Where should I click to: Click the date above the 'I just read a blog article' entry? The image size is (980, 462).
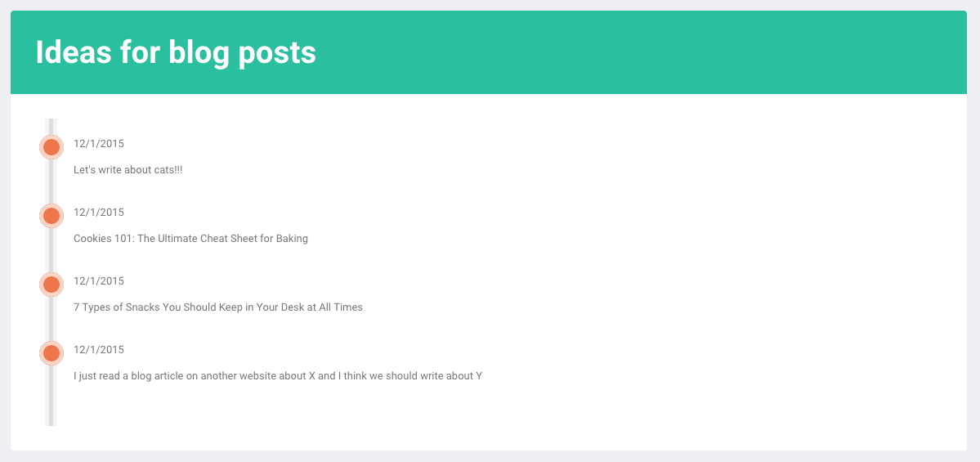(x=99, y=350)
